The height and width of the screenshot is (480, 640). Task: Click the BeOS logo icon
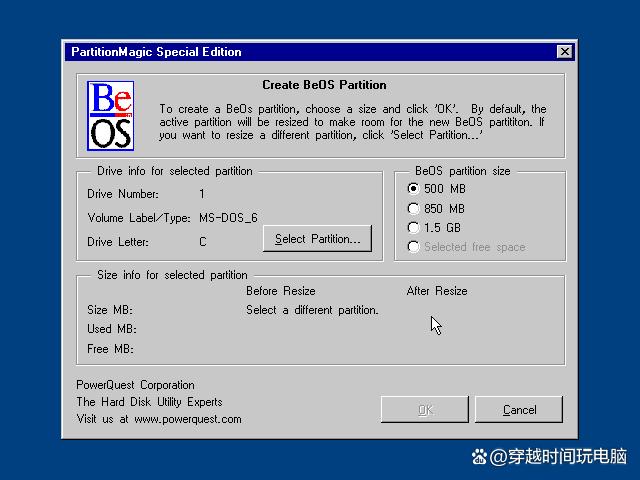110,116
